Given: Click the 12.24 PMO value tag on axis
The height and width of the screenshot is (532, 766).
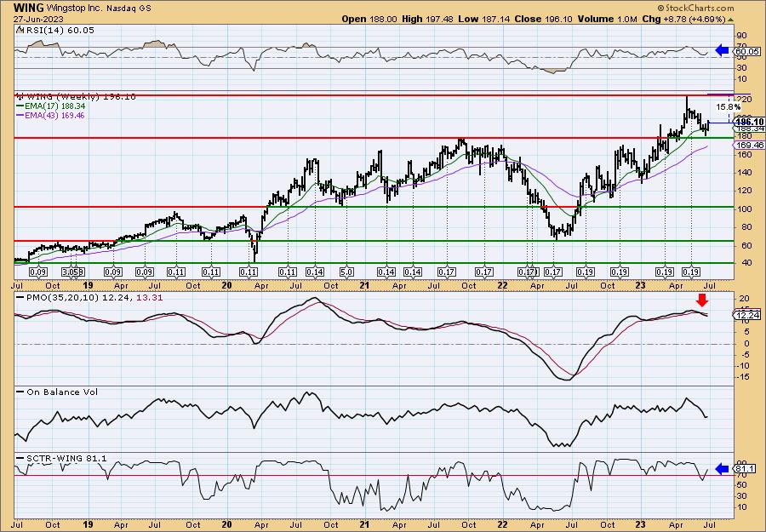Looking at the screenshot, I should point(747,316).
